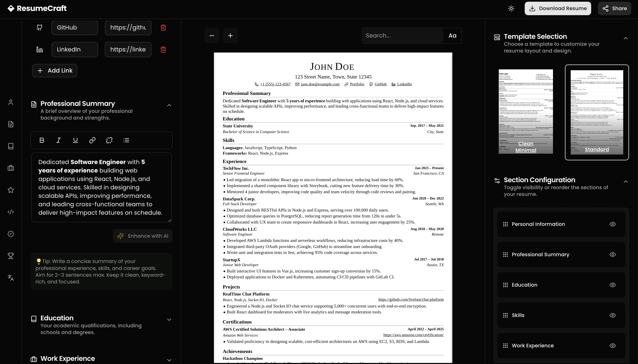This screenshot has width=638, height=364.
Task: Expand the Education section
Action: coord(169,320)
